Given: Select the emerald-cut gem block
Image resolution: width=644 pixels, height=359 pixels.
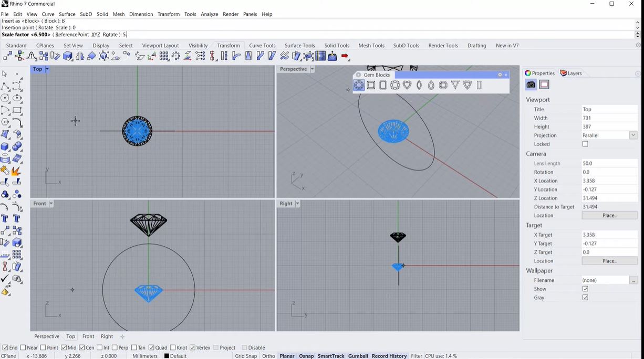Looking at the screenshot, I should coord(382,85).
